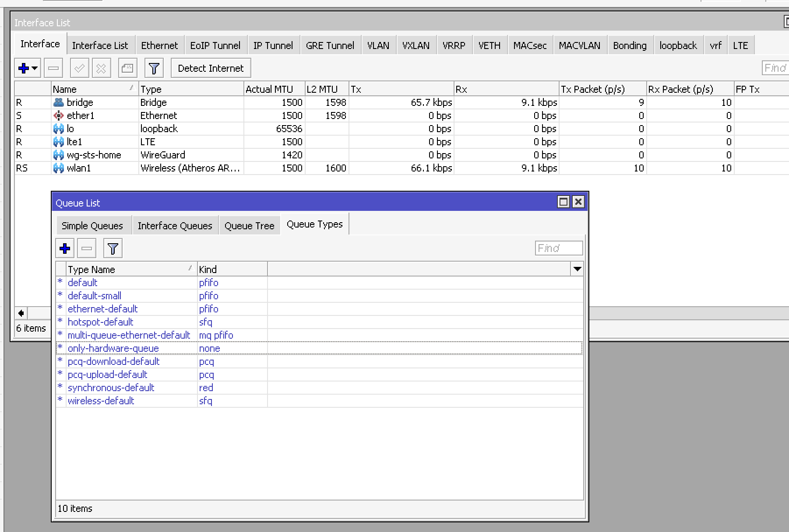Click the disable interface cross icon
789x532 pixels.
101,68
